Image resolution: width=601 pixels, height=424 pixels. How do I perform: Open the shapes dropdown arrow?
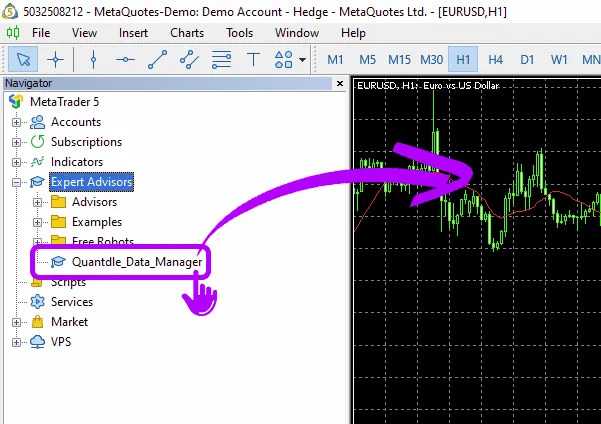[302, 60]
